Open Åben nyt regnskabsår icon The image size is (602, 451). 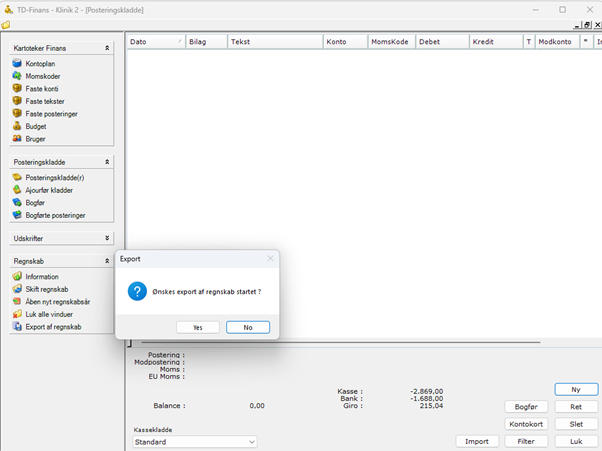17,301
